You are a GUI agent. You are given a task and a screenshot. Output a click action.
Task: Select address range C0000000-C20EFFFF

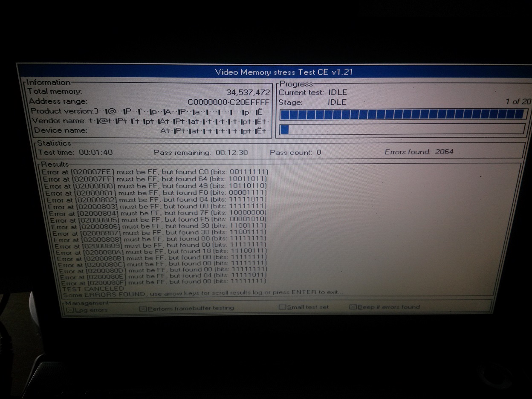(x=228, y=102)
